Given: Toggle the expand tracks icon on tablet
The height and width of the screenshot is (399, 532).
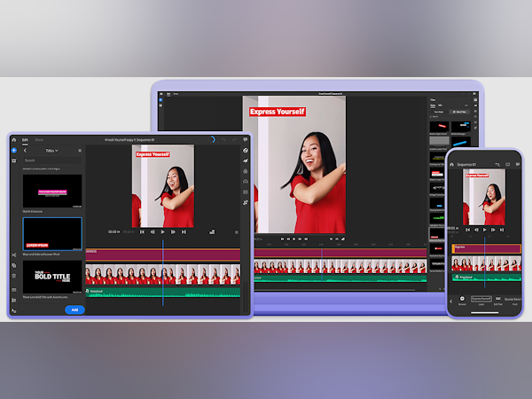Looking at the screenshot, I should point(14,290).
